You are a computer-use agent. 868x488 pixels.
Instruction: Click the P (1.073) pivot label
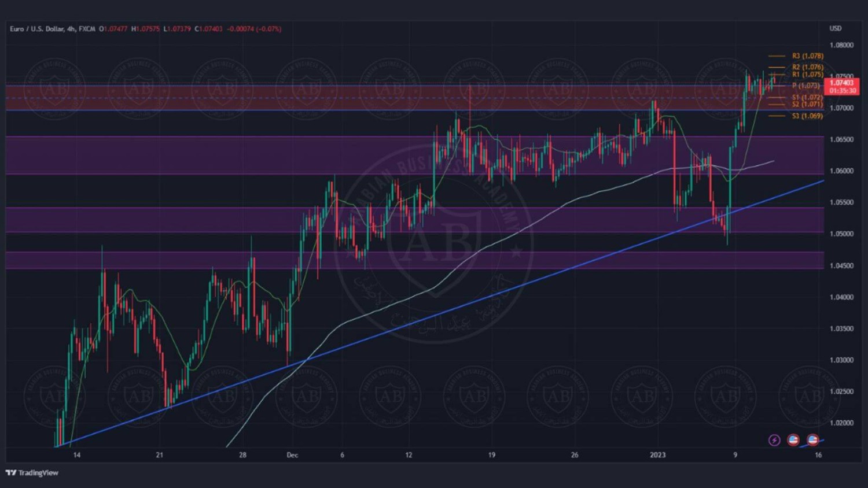click(x=806, y=86)
